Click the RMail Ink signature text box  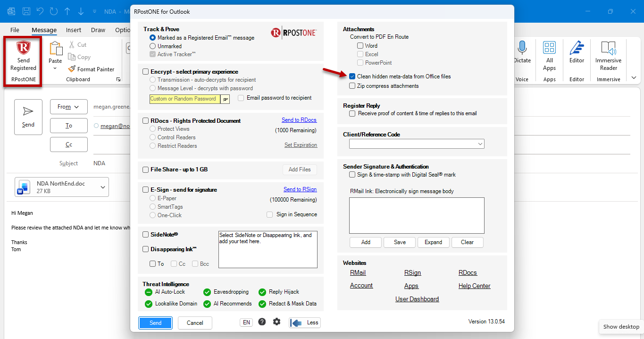(417, 215)
